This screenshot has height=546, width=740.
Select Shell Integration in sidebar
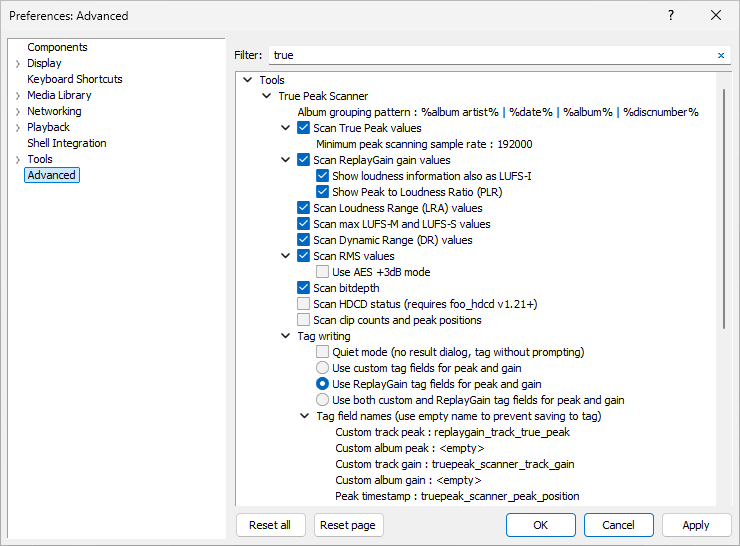point(67,143)
